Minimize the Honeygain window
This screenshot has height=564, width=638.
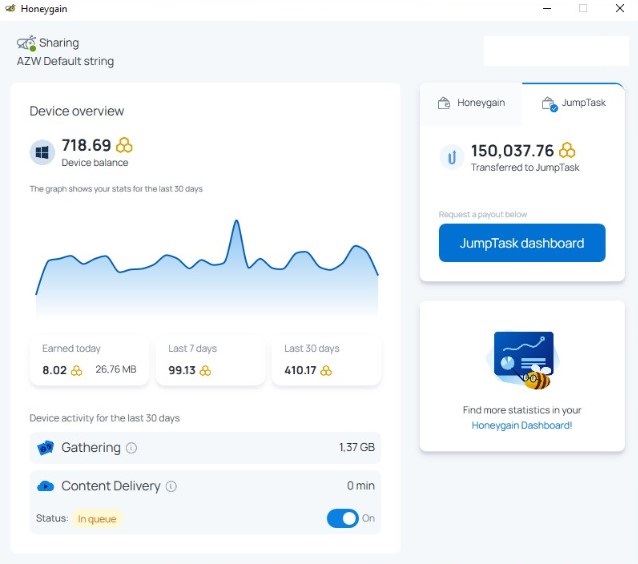(x=547, y=8)
